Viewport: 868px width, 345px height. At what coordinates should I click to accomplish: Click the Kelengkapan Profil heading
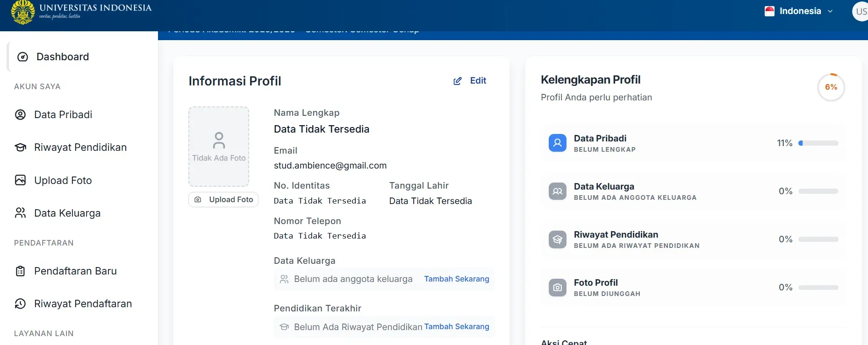coord(590,80)
